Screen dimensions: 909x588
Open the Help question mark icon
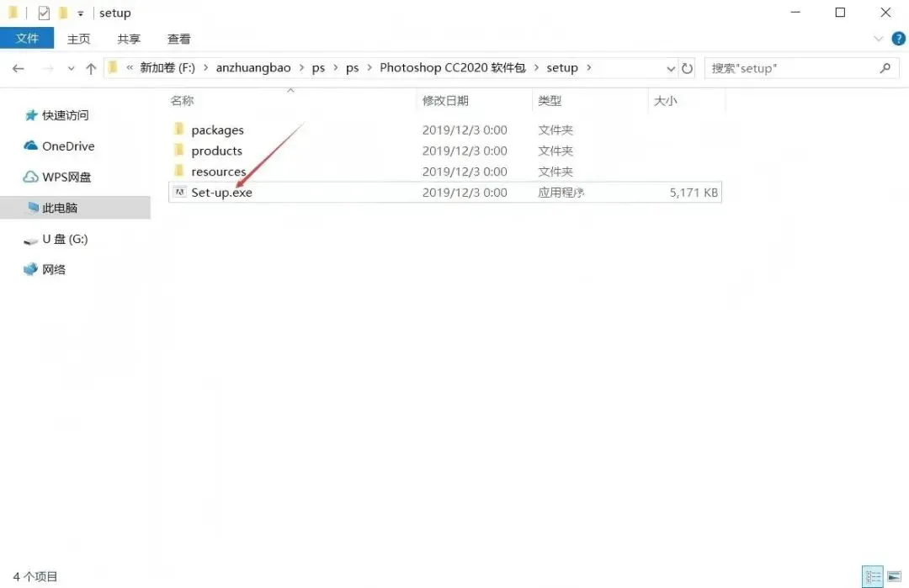[x=898, y=39]
